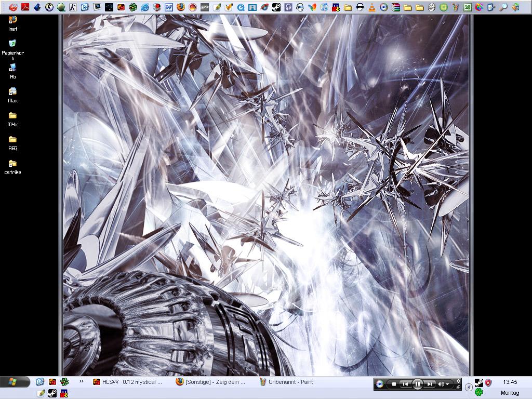Launch Microsoft Word from top bar

click(x=169, y=7)
